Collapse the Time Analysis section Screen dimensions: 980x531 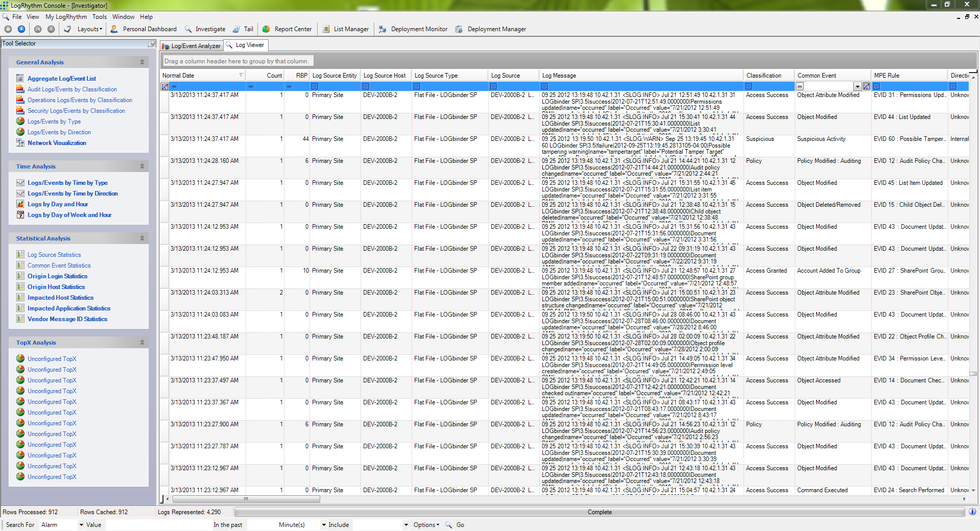click(x=142, y=166)
